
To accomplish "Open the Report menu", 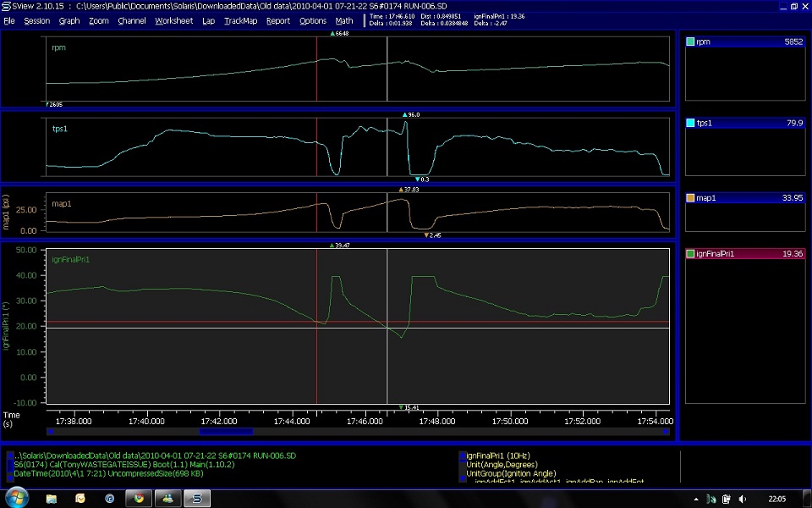I will tap(278, 20).
